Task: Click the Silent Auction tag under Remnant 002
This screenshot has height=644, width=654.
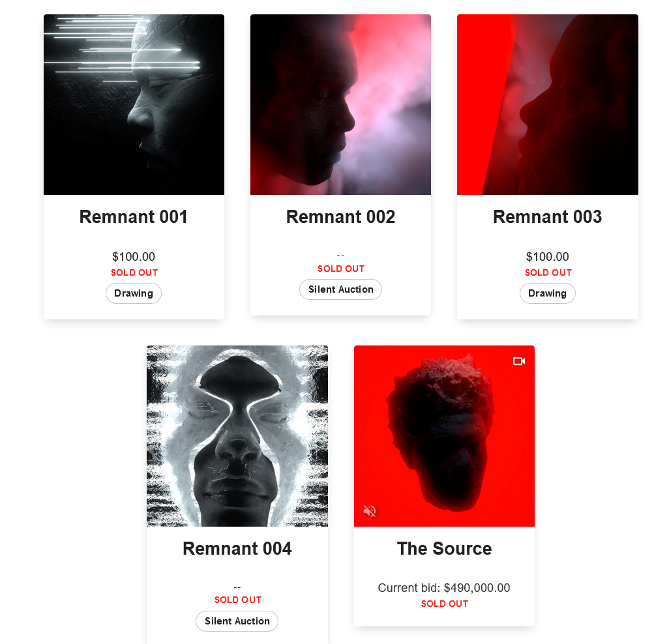Action: pos(340,289)
